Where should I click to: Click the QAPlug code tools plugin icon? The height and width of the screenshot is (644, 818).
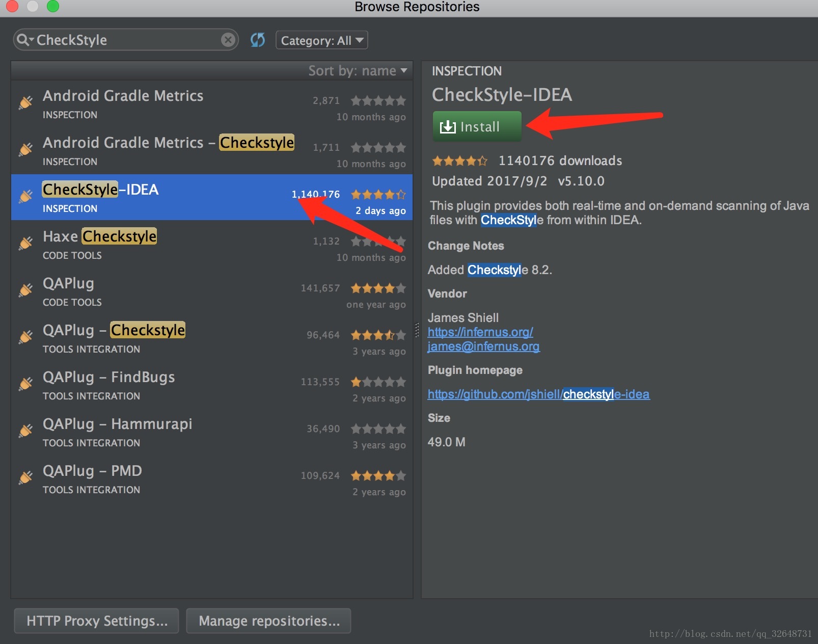click(x=25, y=290)
